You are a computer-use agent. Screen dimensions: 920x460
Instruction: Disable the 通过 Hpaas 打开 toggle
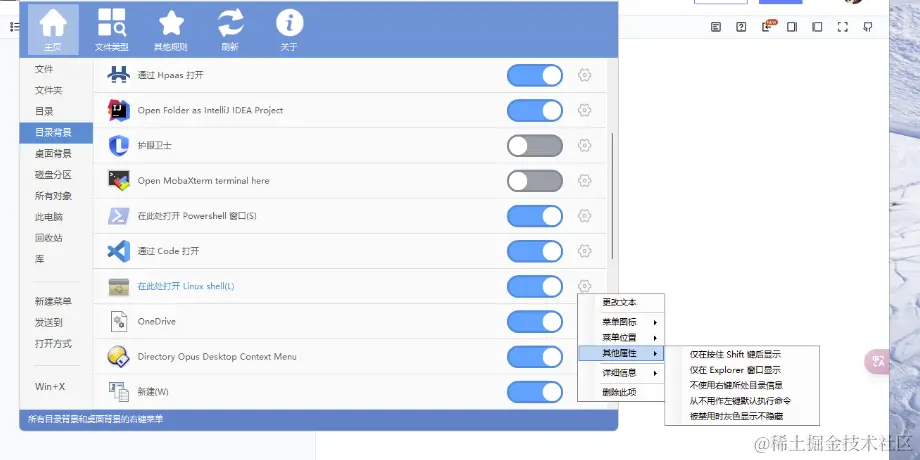(535, 75)
